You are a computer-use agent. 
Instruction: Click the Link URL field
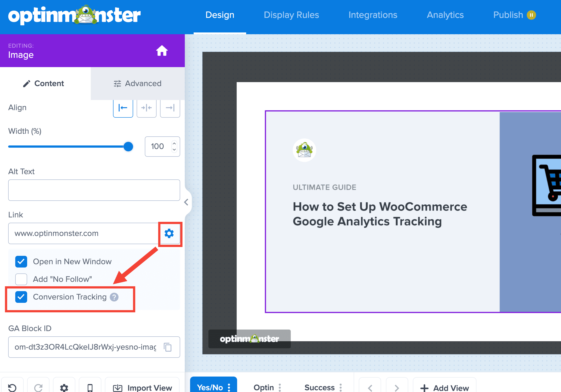tap(83, 233)
